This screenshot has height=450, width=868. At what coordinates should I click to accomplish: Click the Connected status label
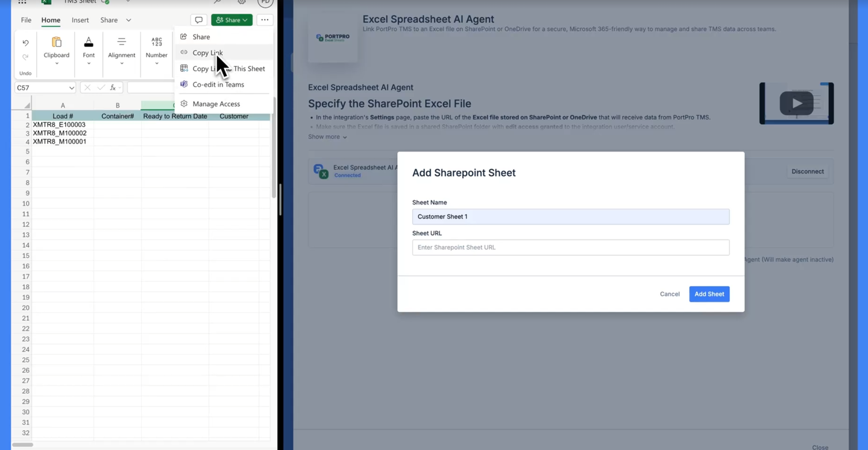coord(347,176)
